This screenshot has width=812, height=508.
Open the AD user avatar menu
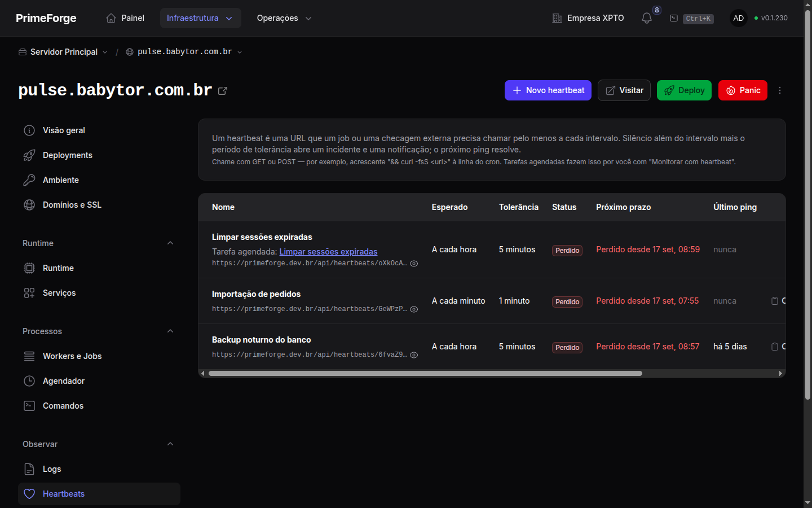[738, 18]
